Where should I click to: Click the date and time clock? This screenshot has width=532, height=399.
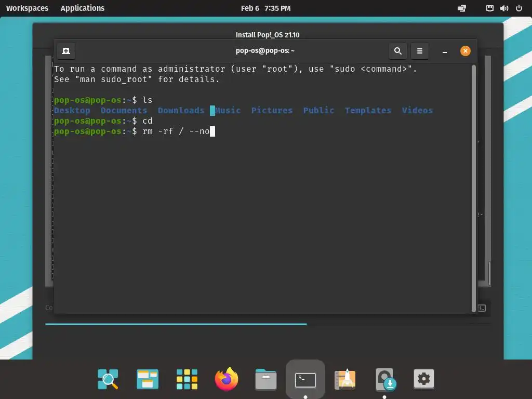tap(265, 8)
